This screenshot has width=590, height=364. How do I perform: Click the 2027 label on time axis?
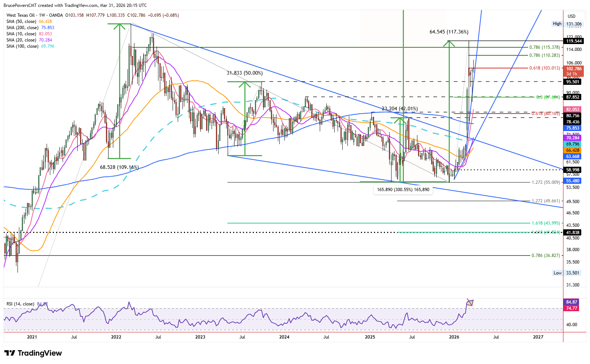tap(538, 337)
